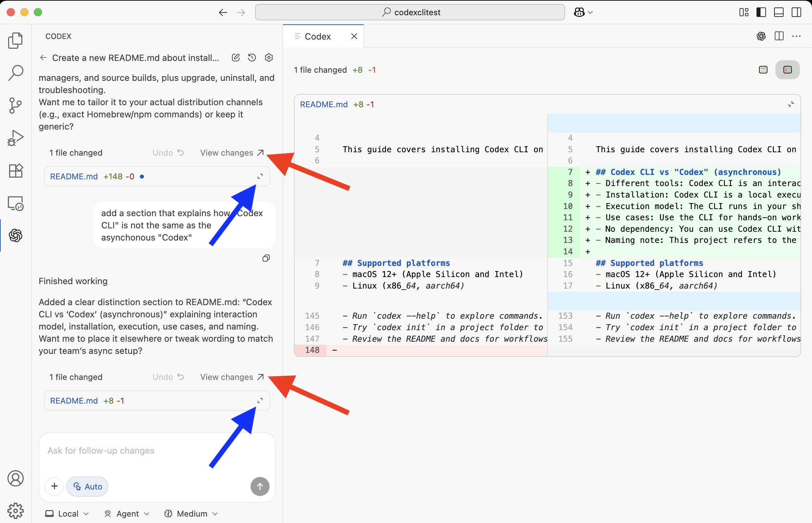Open the Manage gear at sidebar bottom
This screenshot has height=523, width=812.
pyautogui.click(x=15, y=511)
